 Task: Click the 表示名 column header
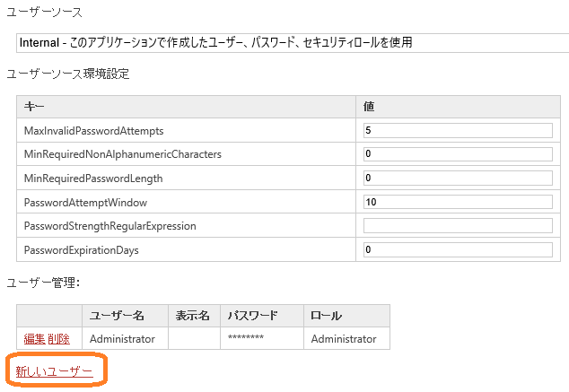pyautogui.click(x=193, y=316)
